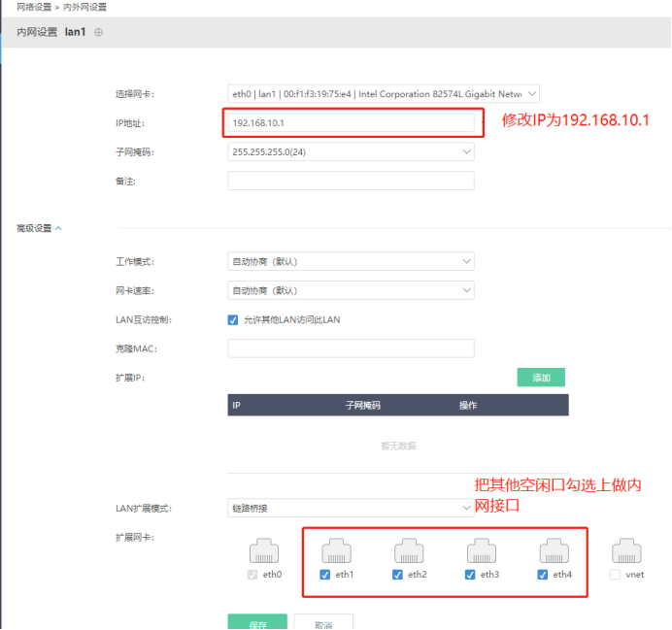Click the IP地址 input field
The height and width of the screenshot is (630, 672).
351,123
